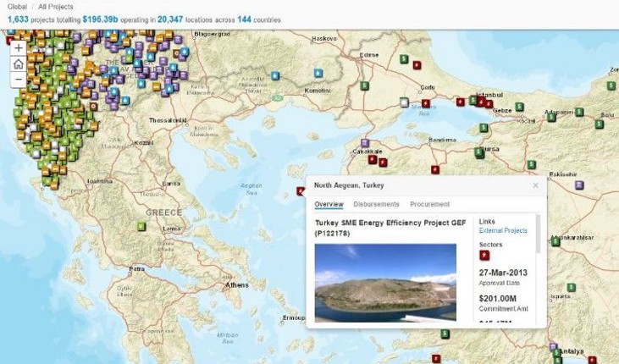Click the blue water marker near Komotini
Viewport: 619px width, 364px height.
click(x=318, y=74)
